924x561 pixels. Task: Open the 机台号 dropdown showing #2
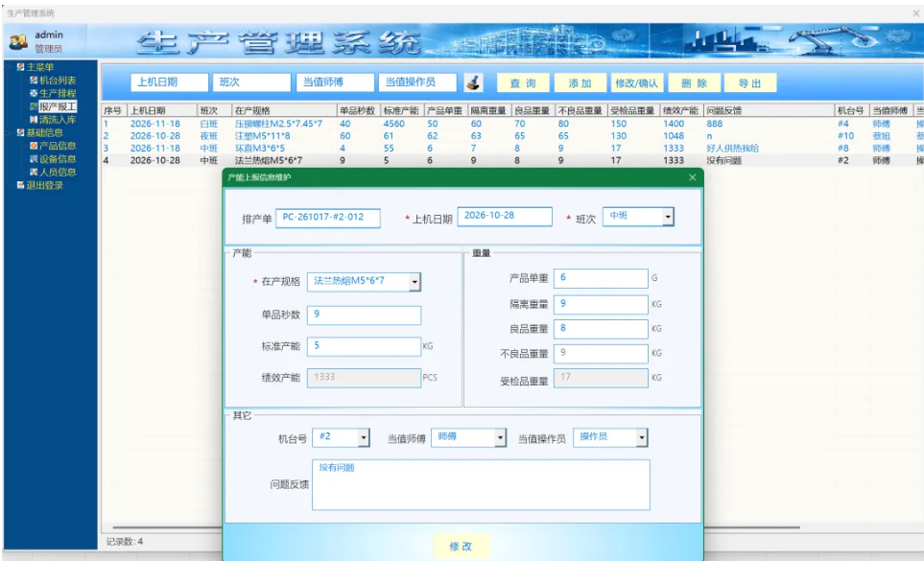tap(364, 437)
